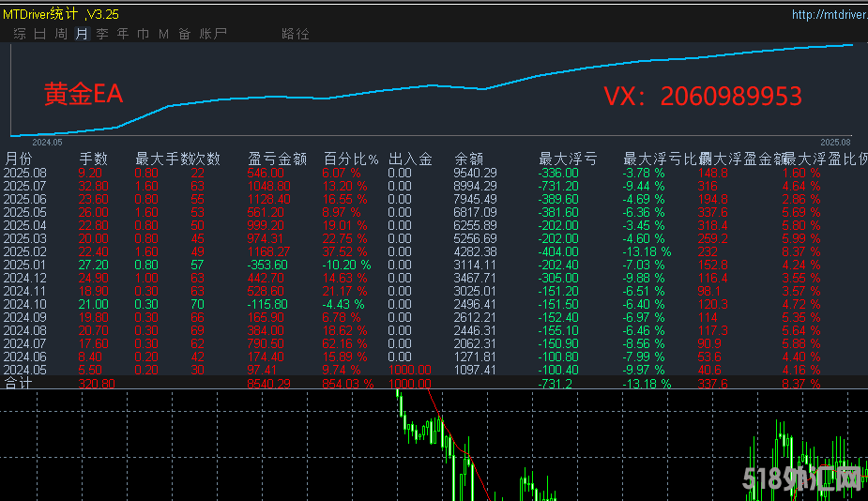The width and height of the screenshot is (868, 501).
Task: Open the M tab
Action: pyautogui.click(x=164, y=34)
